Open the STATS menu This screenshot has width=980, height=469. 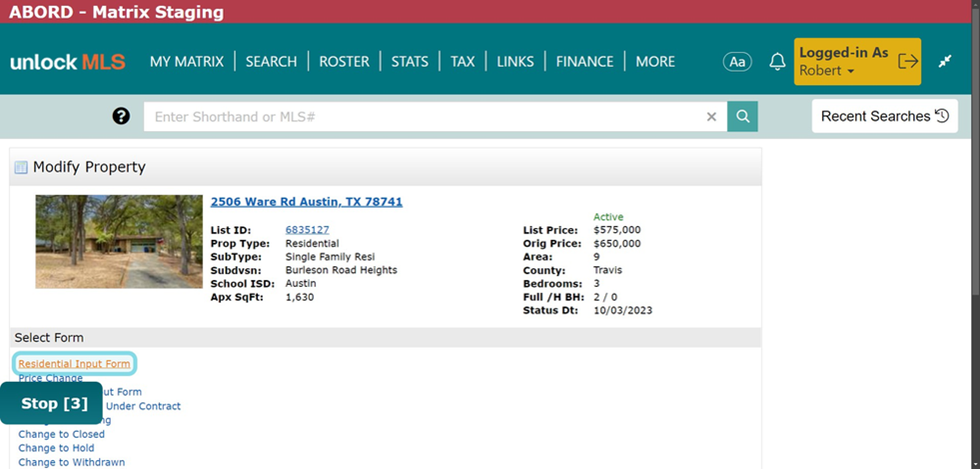click(410, 61)
